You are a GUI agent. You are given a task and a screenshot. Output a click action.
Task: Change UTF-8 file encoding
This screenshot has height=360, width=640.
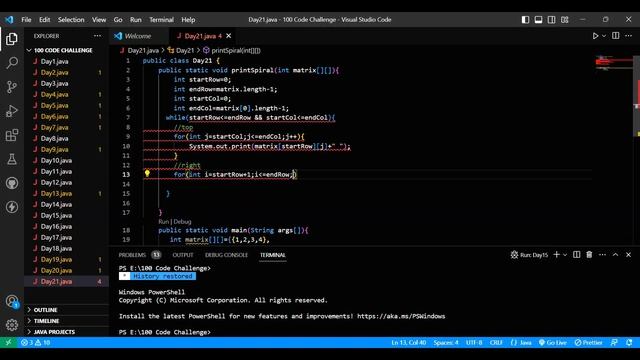coord(474,342)
